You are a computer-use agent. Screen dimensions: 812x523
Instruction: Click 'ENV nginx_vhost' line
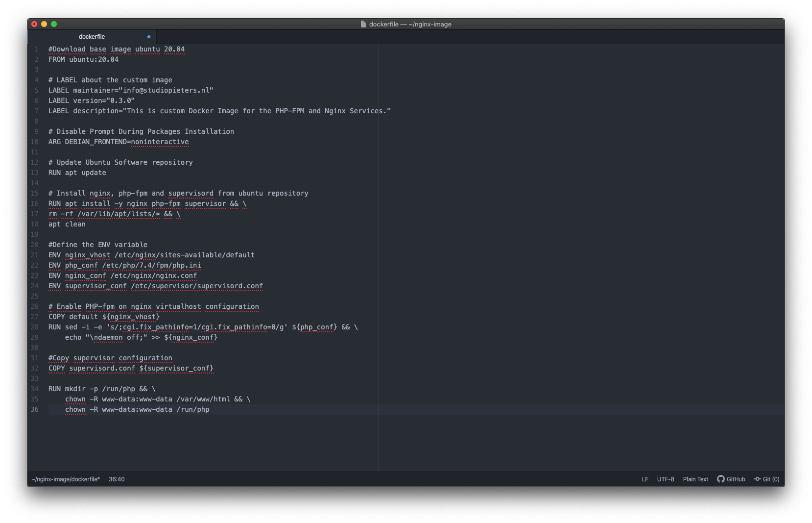[x=151, y=255]
